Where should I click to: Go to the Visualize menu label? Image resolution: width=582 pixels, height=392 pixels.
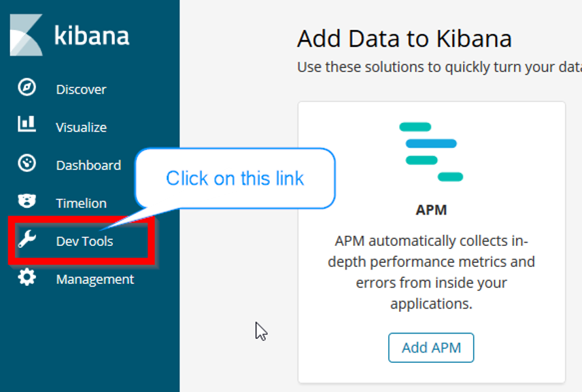coord(81,127)
